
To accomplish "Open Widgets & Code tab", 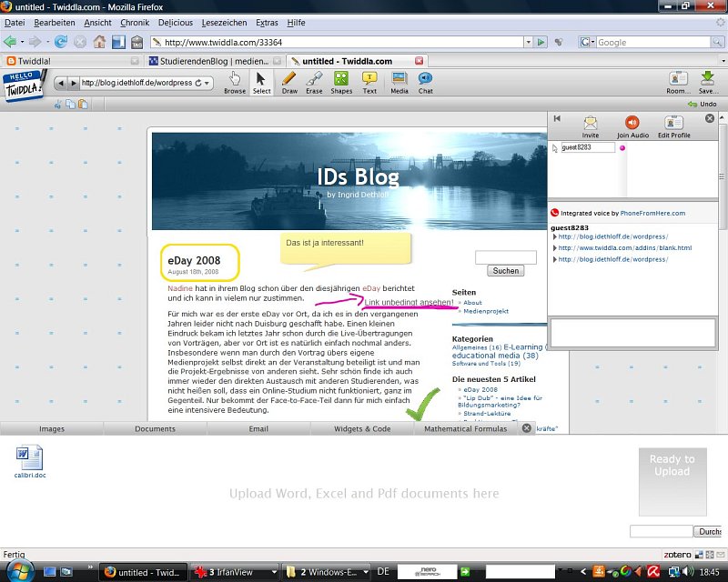I will click(x=362, y=429).
